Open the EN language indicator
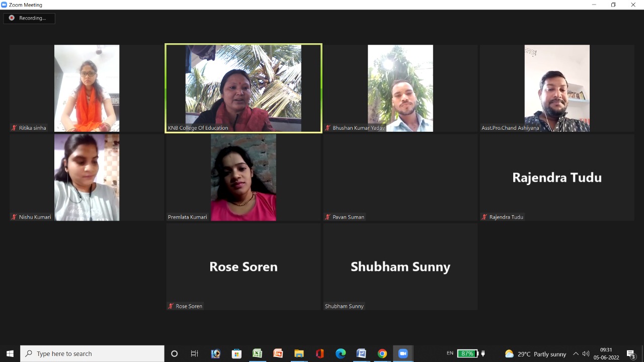This screenshot has width=644, height=362. [450, 353]
